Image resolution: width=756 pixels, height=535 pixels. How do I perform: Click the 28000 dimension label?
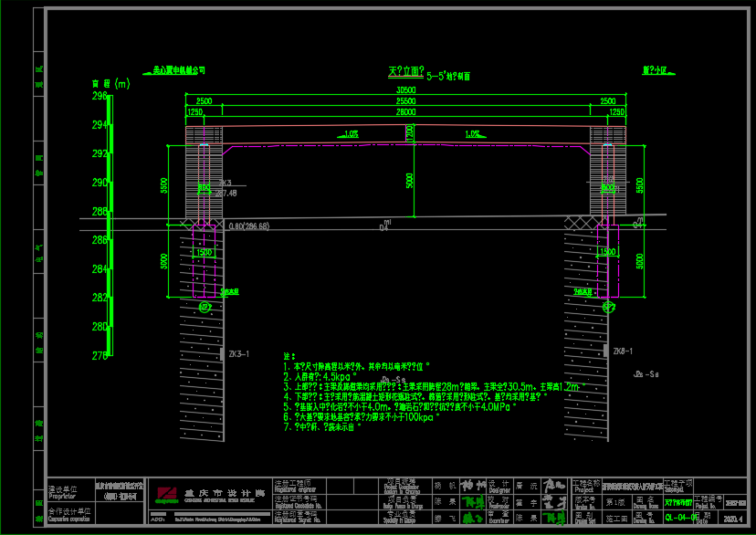[x=406, y=111]
